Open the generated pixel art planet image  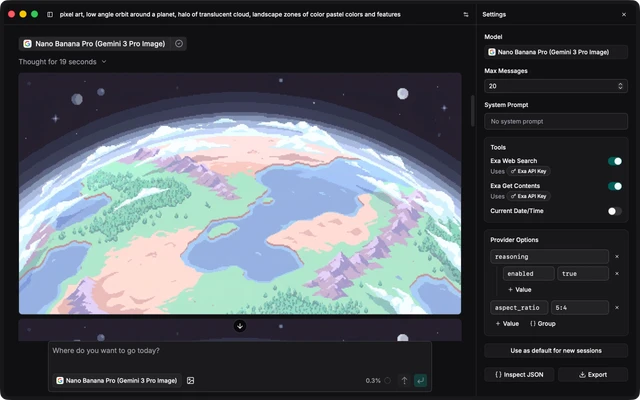pyautogui.click(x=240, y=193)
